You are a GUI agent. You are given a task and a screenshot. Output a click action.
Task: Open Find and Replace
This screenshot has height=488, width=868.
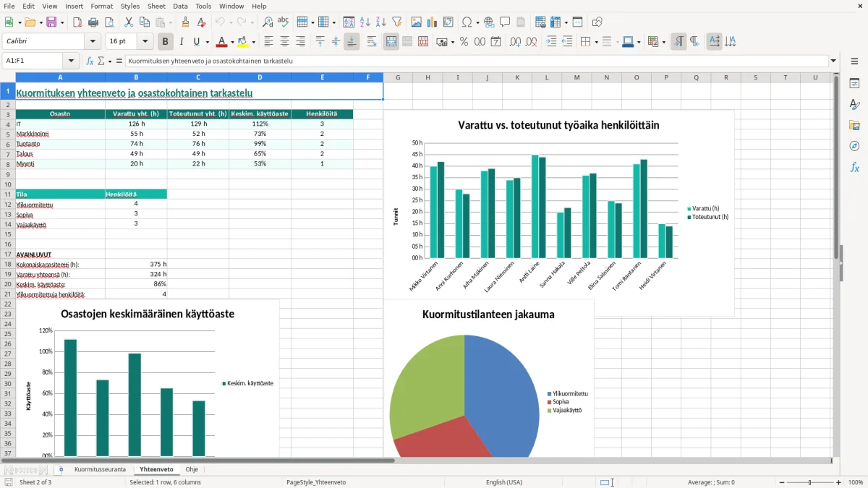click(x=268, y=22)
